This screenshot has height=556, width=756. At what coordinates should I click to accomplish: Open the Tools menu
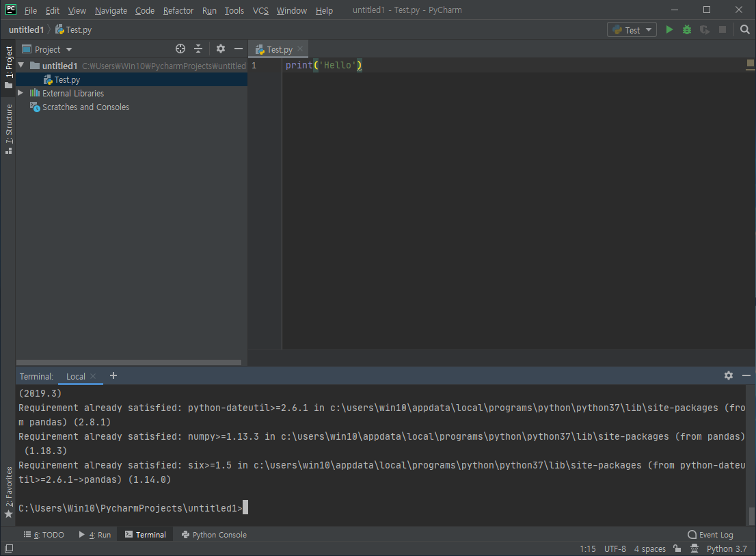(x=234, y=10)
